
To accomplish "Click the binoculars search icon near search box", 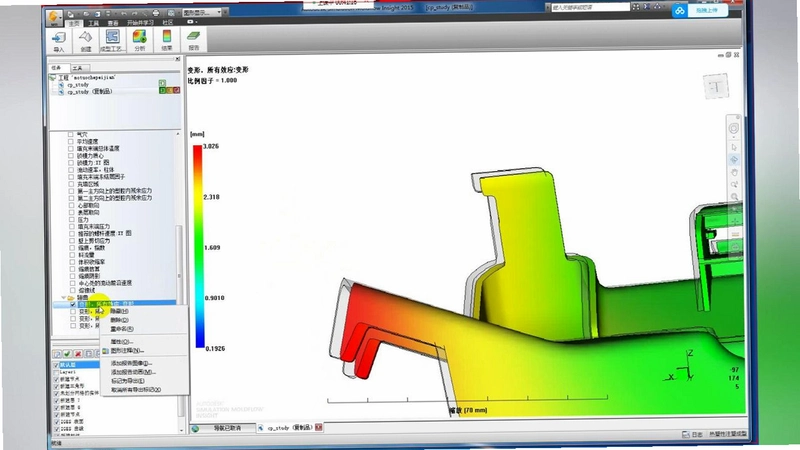I will (x=636, y=7).
